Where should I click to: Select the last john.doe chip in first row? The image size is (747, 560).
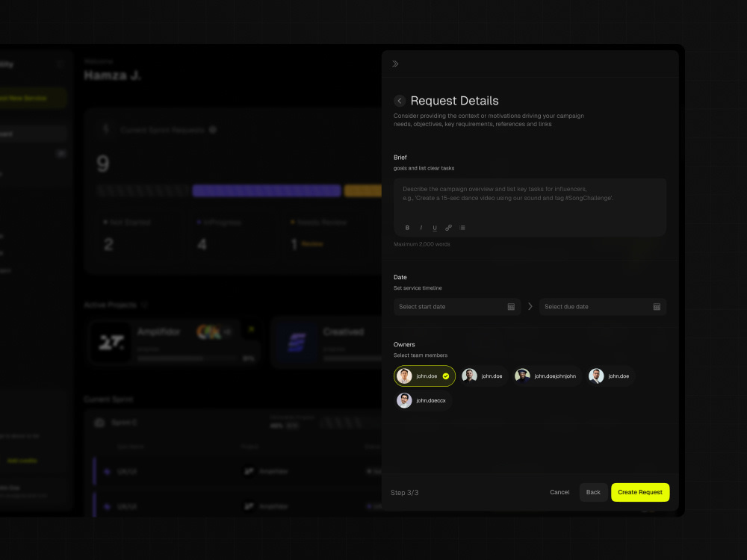610,376
